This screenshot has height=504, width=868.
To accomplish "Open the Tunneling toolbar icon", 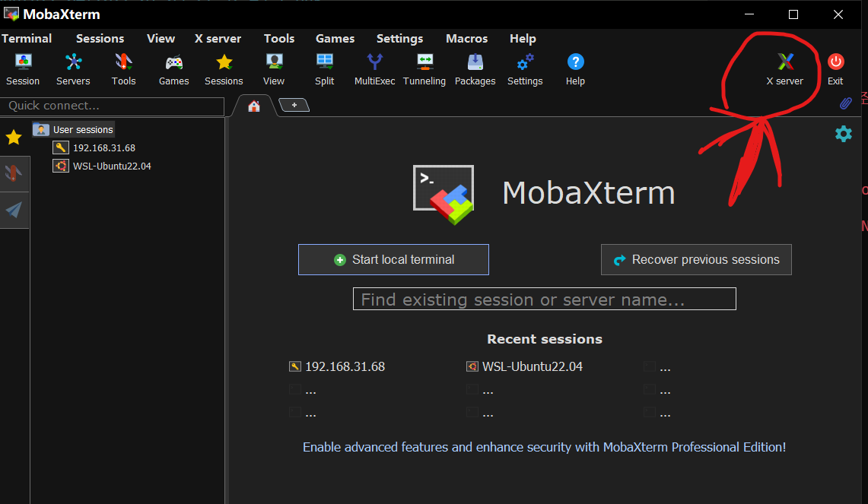I will pos(424,70).
